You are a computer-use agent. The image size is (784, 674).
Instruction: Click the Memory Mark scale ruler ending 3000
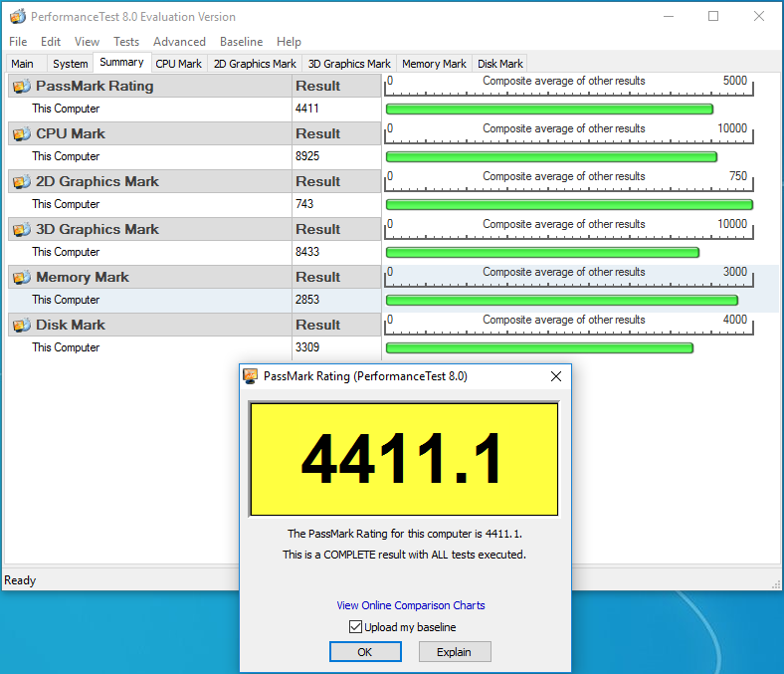(569, 278)
